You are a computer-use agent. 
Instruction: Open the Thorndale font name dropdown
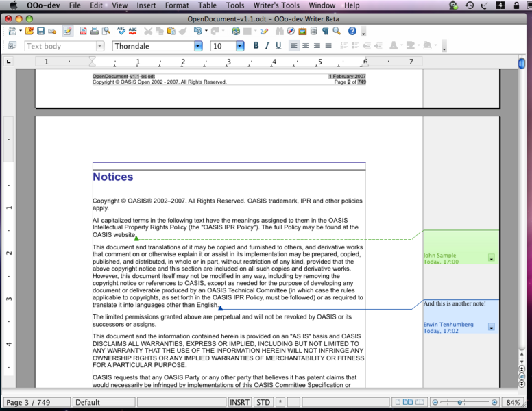pyautogui.click(x=198, y=46)
